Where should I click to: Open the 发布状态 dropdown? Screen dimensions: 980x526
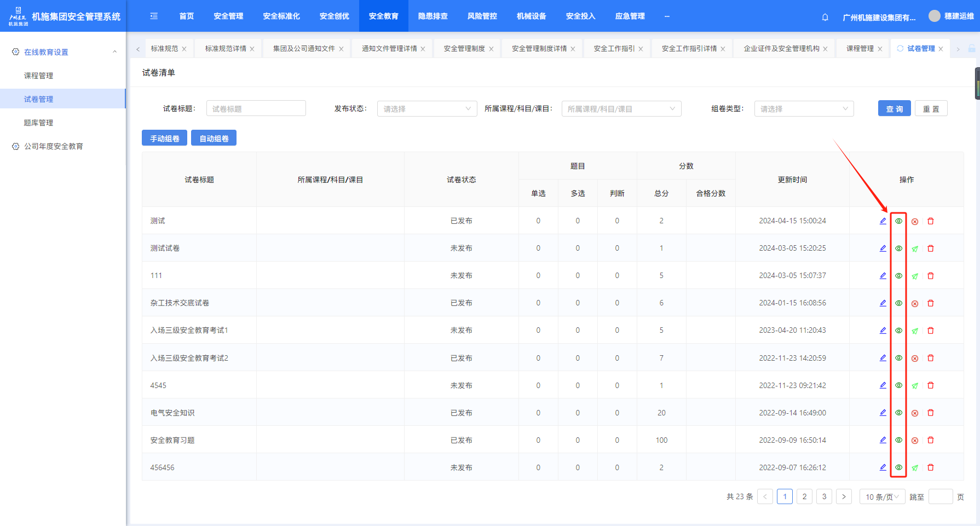pyautogui.click(x=426, y=109)
